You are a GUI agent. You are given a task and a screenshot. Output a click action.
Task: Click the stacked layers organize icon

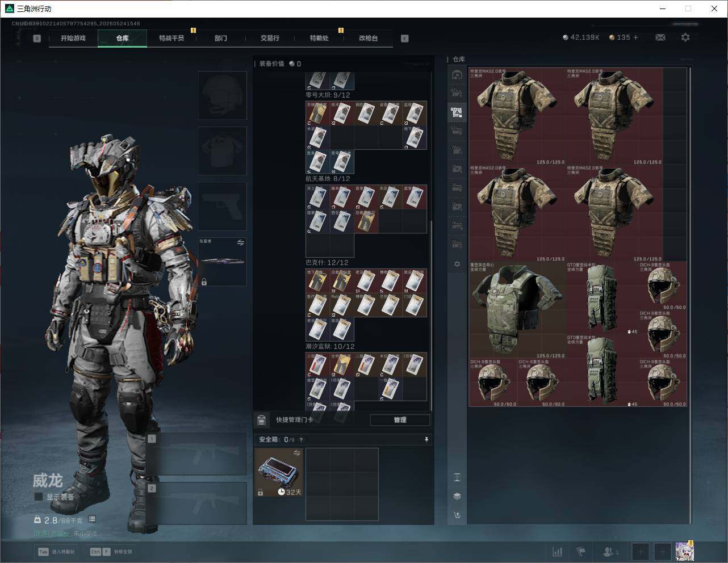(x=457, y=496)
